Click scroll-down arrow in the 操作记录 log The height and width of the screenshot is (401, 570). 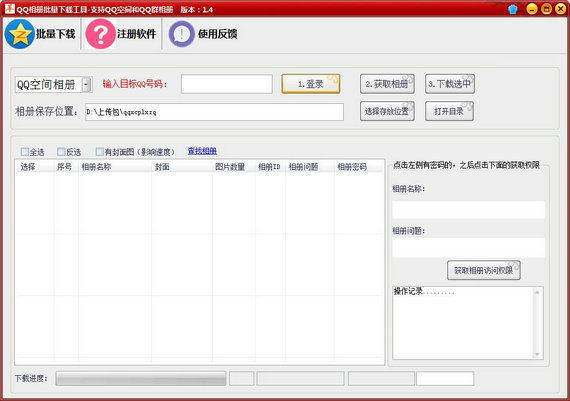pyautogui.click(x=537, y=354)
